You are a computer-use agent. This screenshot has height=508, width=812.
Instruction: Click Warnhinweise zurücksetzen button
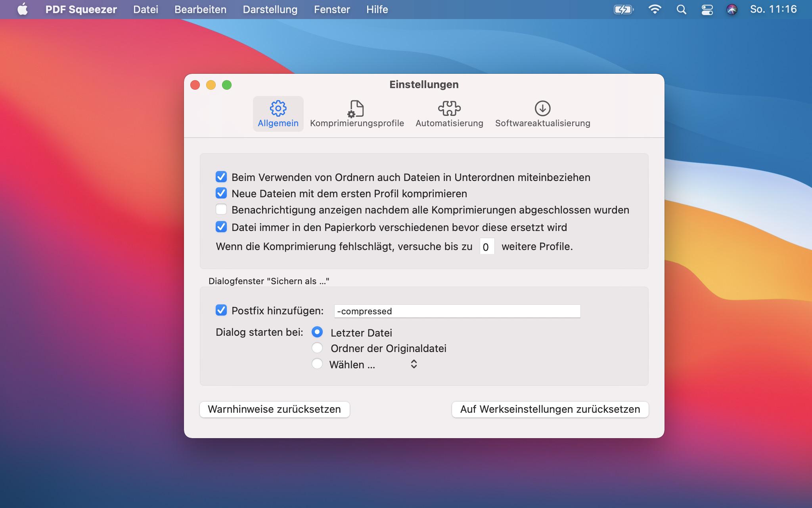tap(274, 409)
